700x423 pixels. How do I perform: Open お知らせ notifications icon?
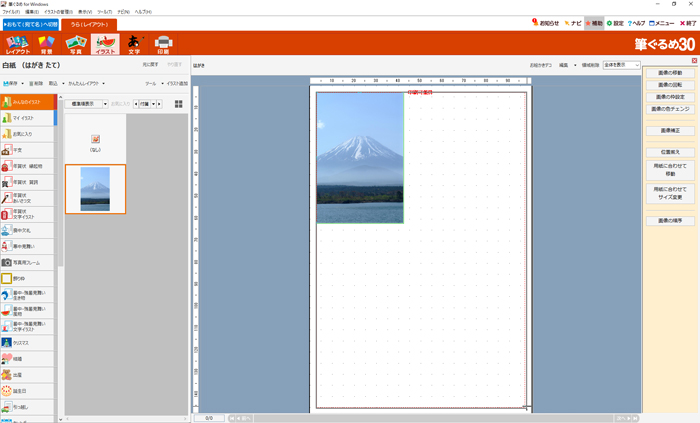[x=545, y=22]
